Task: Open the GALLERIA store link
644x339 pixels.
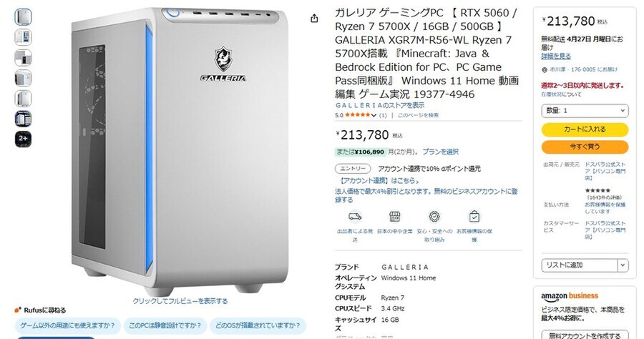Action: click(x=380, y=105)
